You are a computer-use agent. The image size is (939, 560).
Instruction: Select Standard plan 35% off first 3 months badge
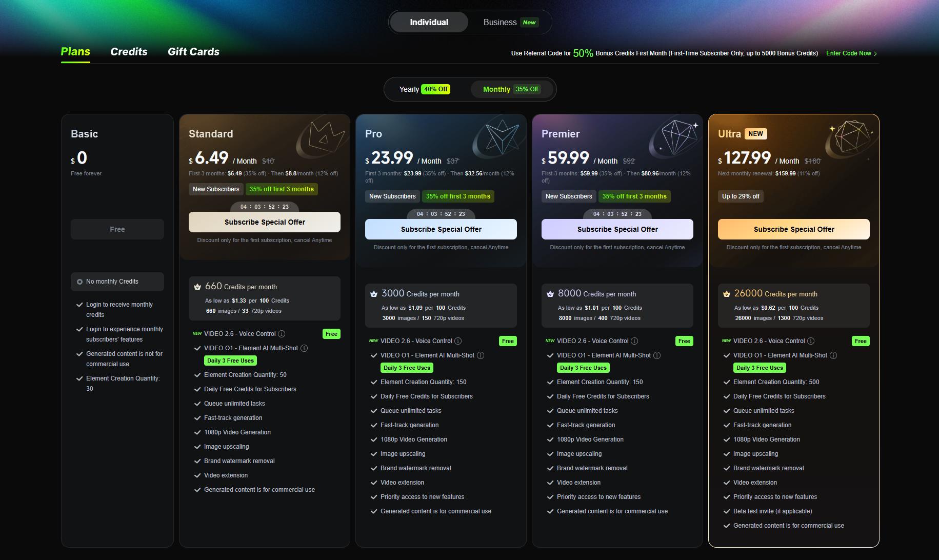[282, 189]
